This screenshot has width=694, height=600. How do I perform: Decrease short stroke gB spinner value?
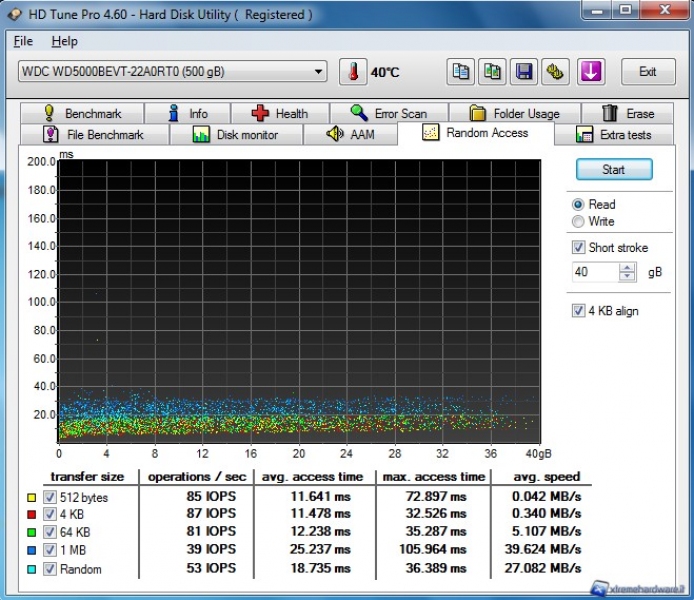coord(628,276)
